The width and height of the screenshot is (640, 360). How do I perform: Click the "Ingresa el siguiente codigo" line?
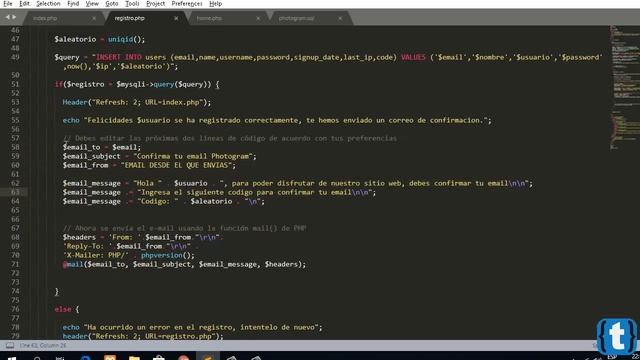219,192
